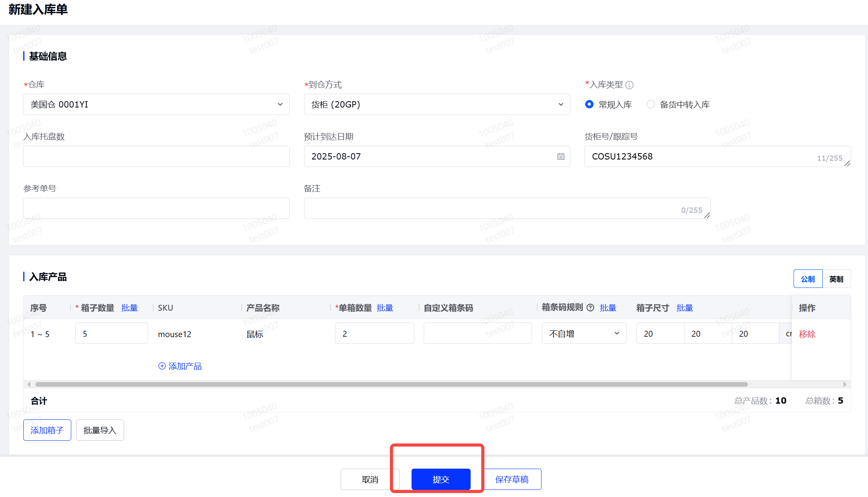This screenshot has height=497, width=868.
Task: Click the calendar icon in arrival date field
Action: coord(561,156)
